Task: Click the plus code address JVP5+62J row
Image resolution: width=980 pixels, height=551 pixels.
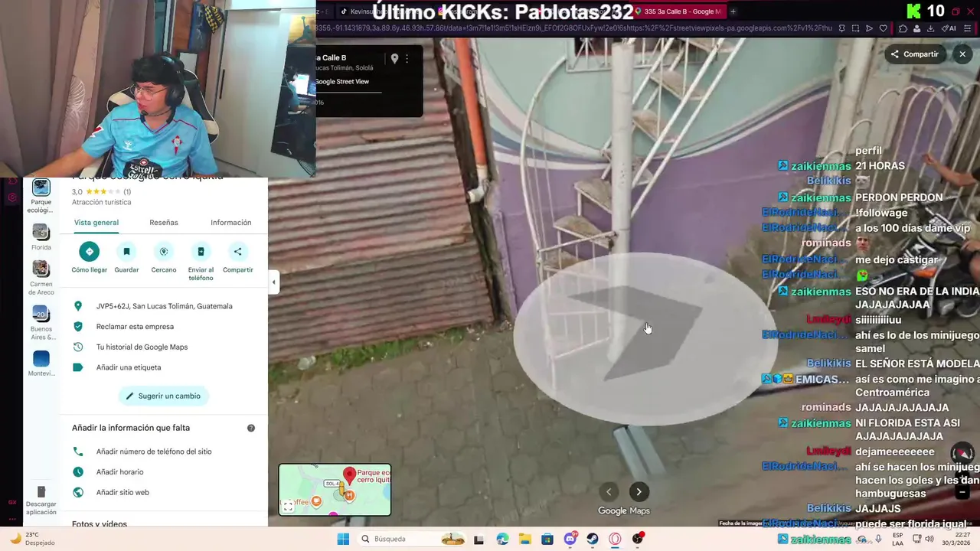Action: click(164, 306)
